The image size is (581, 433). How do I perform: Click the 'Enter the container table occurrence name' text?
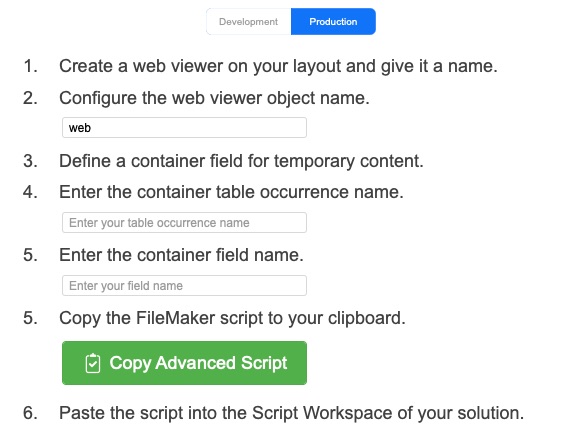coord(231,192)
